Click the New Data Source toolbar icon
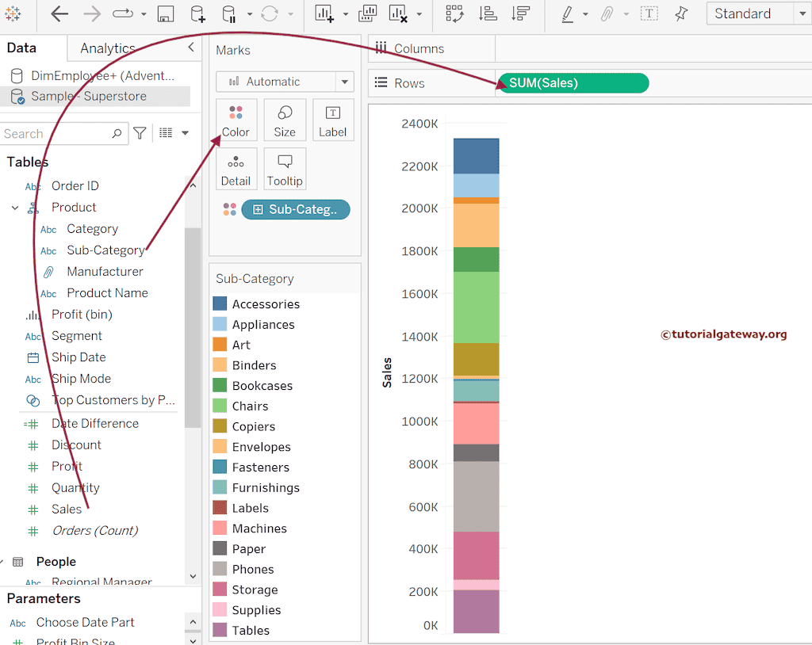 [x=197, y=14]
